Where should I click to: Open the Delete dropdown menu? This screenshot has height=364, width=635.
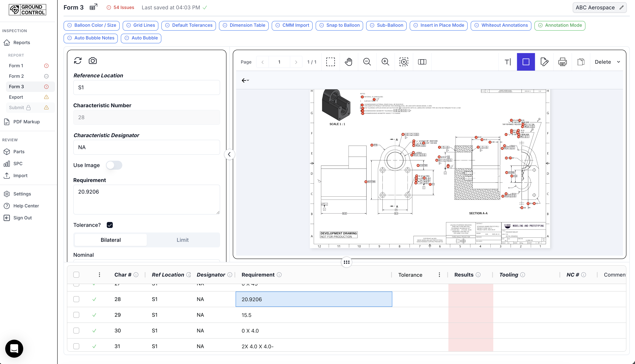607,62
